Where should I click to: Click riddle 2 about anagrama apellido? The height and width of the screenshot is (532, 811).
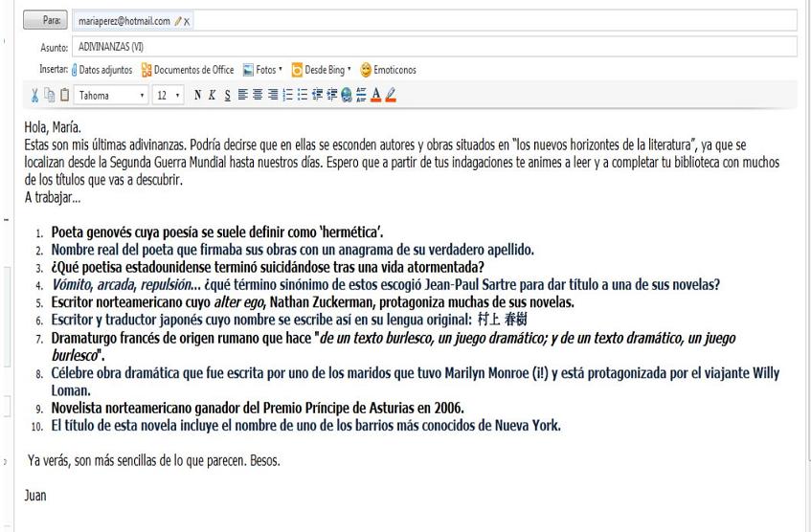tap(292, 250)
